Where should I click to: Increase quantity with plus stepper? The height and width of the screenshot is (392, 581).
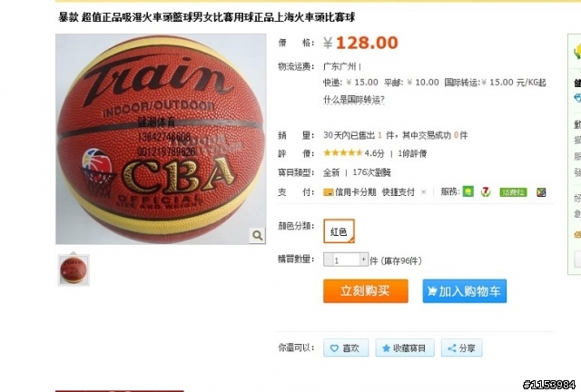coord(364,260)
